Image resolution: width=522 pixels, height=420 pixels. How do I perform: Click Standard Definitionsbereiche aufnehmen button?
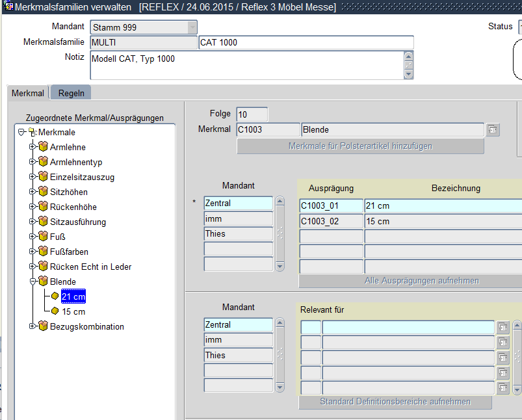click(x=395, y=402)
